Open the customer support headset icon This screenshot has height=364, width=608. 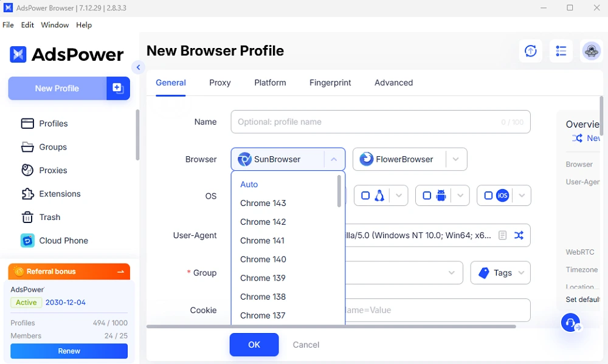570,323
